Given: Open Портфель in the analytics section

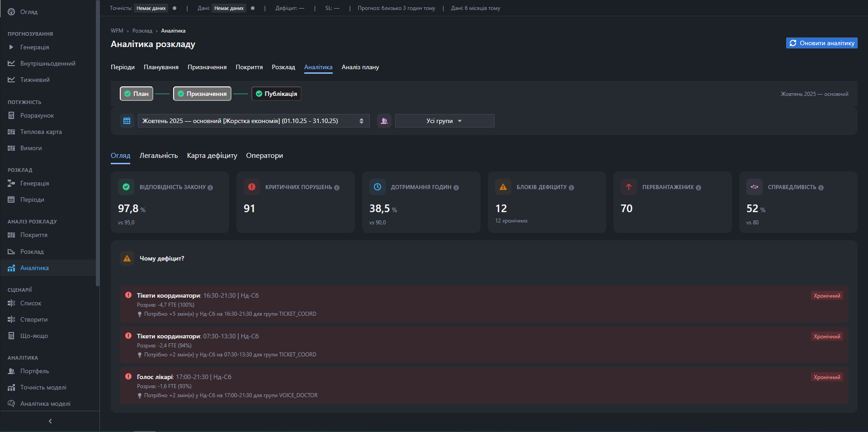Looking at the screenshot, I should 34,371.
